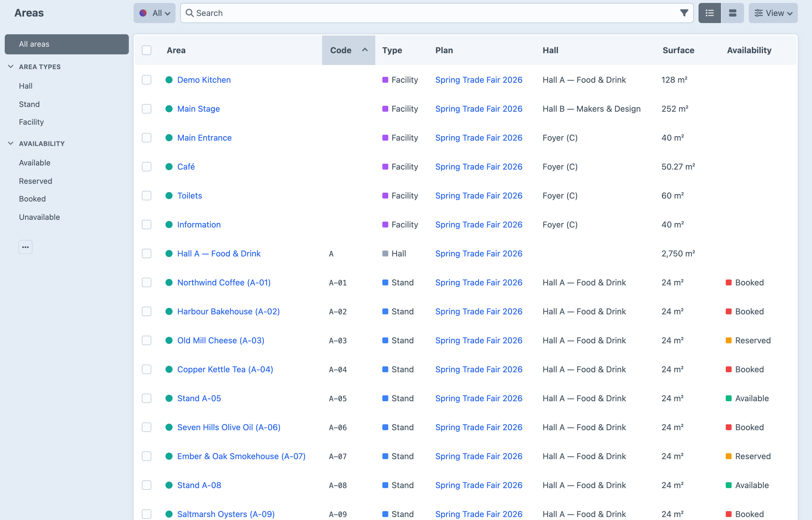Filter by Hall area type
Image resolution: width=812 pixels, height=520 pixels.
click(x=26, y=86)
